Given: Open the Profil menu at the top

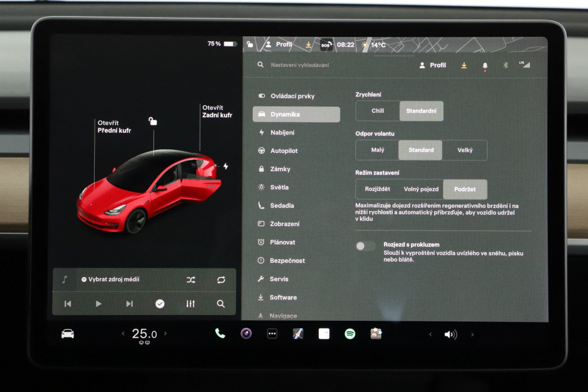Looking at the screenshot, I should 433,65.
